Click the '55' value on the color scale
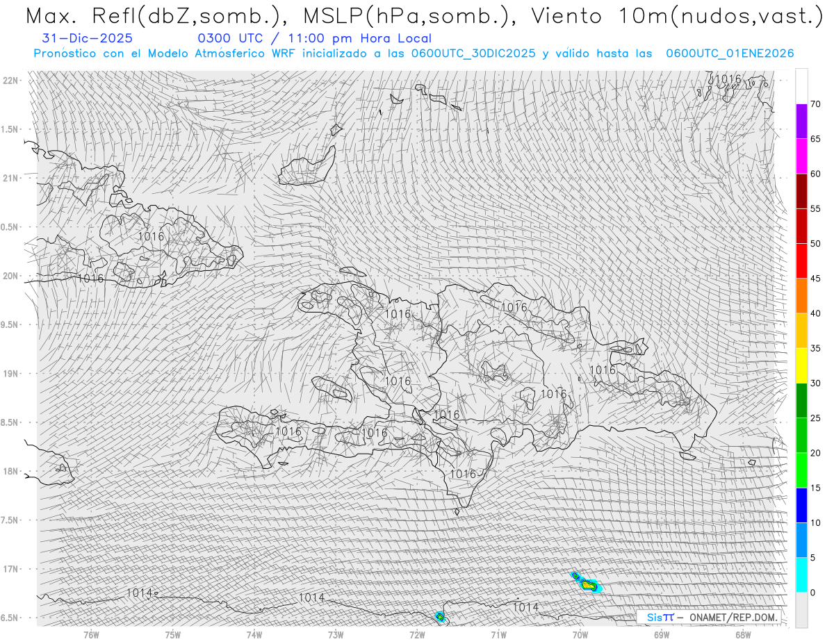 point(815,209)
